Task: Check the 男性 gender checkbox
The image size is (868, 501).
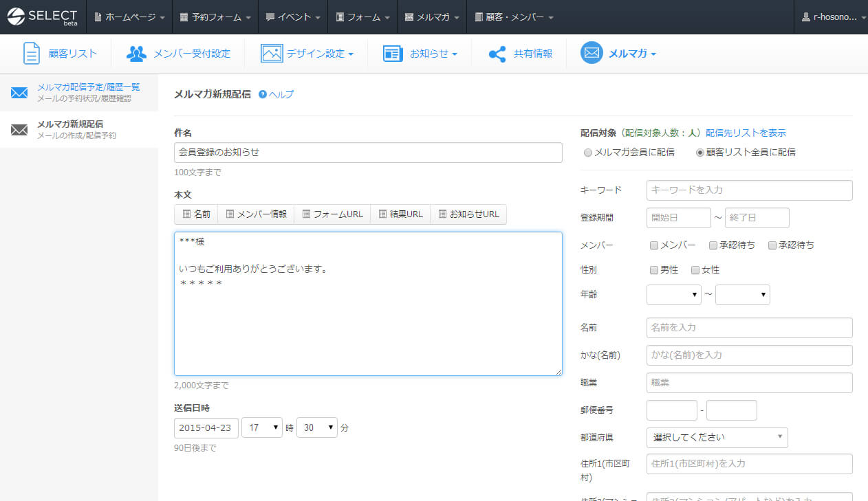Action: (x=654, y=270)
